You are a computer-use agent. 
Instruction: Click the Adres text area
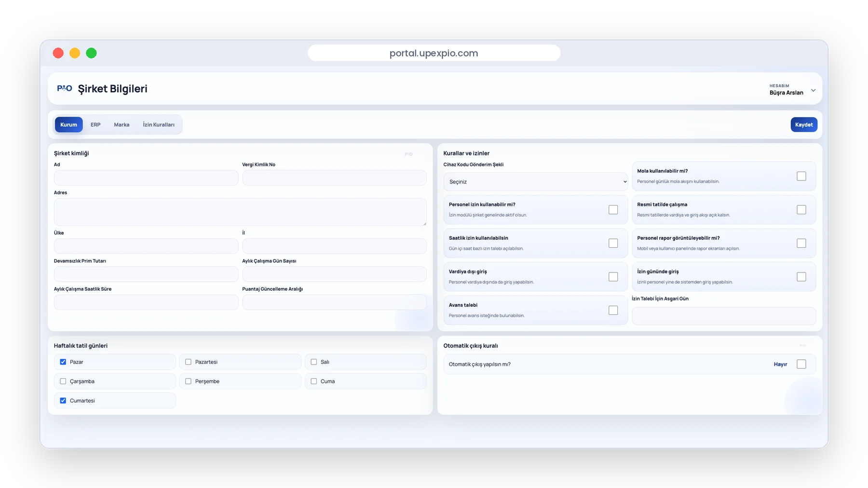point(240,212)
